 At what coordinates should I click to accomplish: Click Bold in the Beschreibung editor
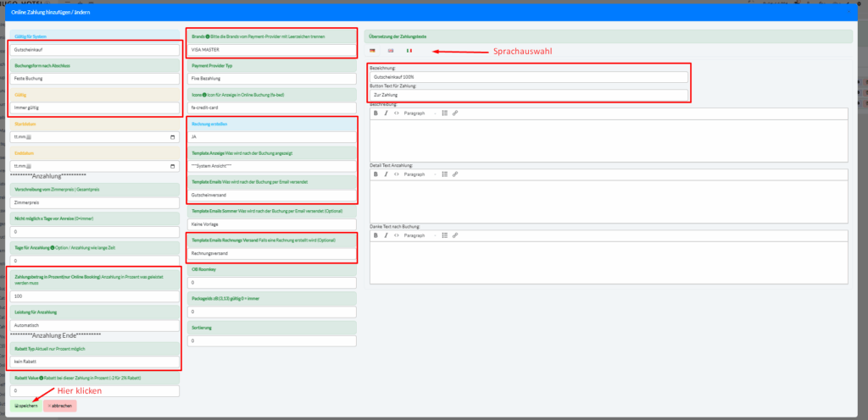(x=376, y=113)
